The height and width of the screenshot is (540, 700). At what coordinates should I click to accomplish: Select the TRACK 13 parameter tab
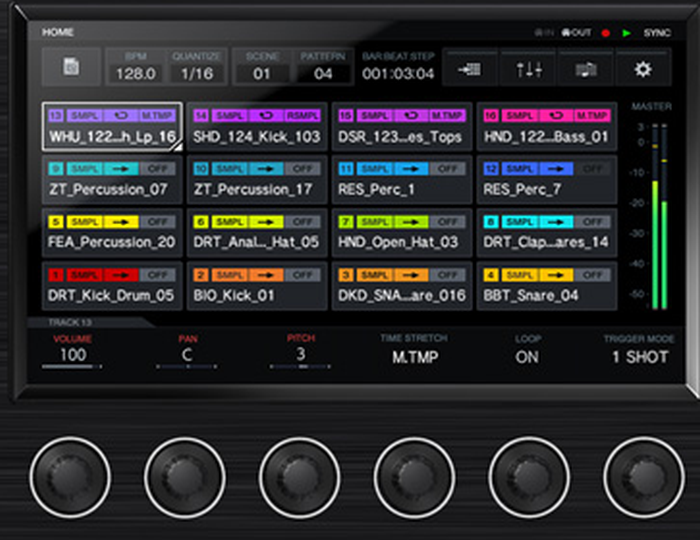point(70,322)
